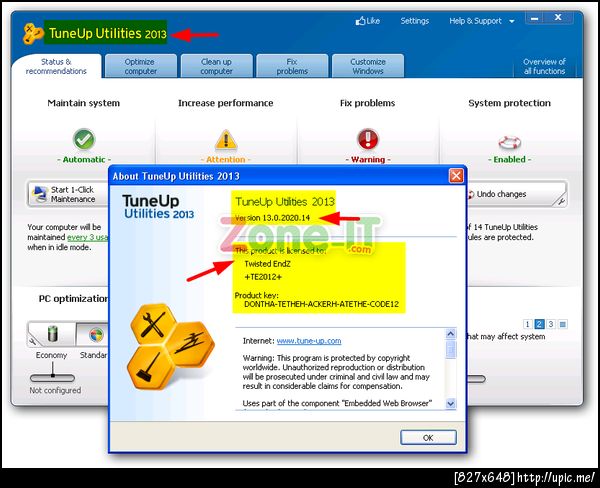
Task: Expand the Help & Support dropdown arrow
Action: [x=512, y=21]
